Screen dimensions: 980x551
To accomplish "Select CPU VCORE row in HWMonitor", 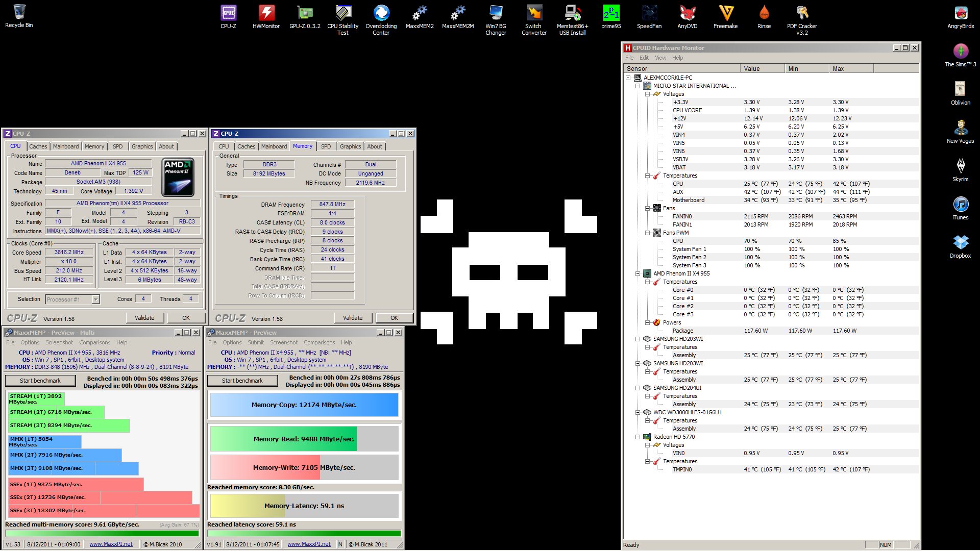I will [771, 111].
